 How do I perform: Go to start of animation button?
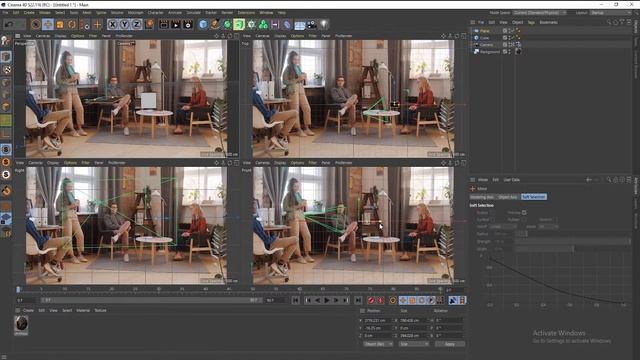[x=296, y=300]
